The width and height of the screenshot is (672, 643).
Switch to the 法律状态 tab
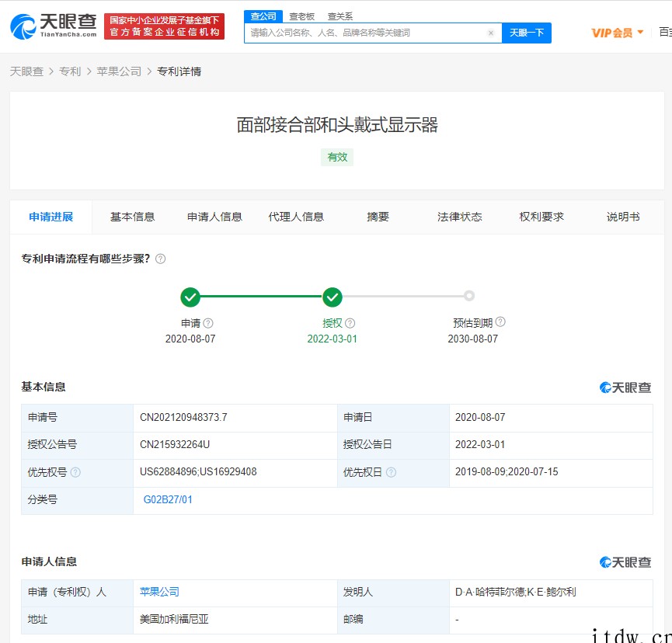(x=459, y=217)
